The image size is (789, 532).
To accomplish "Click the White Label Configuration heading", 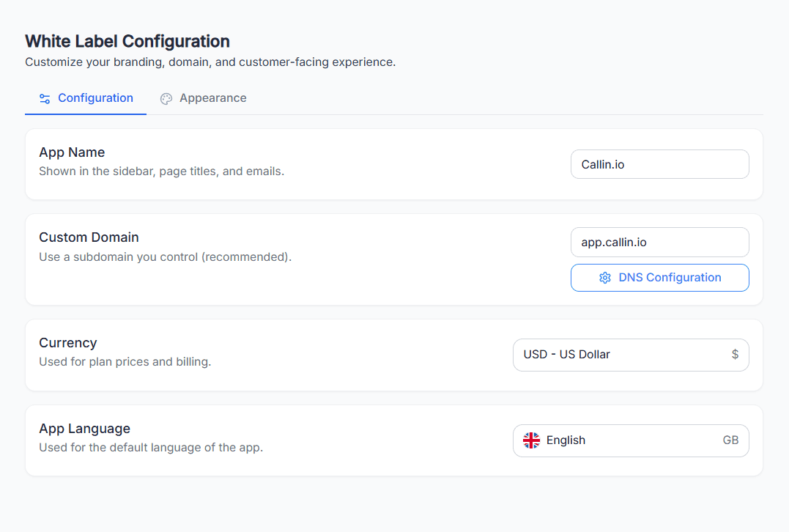I will 127,41.
